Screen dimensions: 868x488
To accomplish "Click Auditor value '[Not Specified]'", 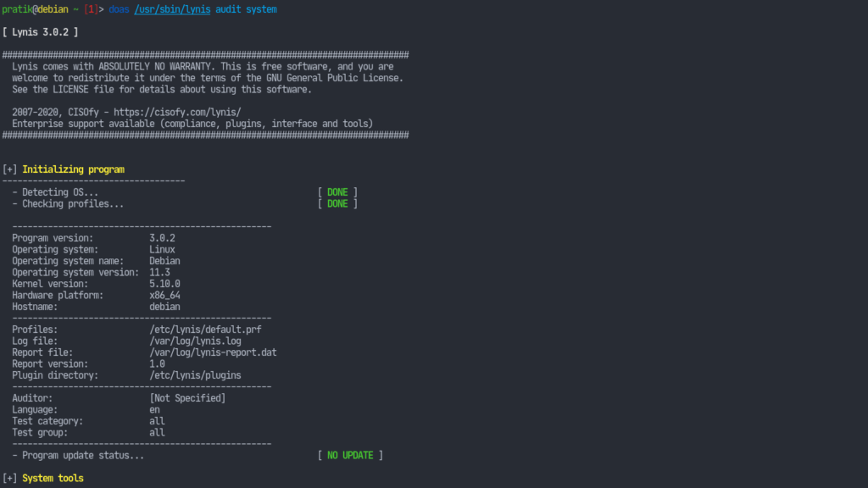I will point(187,398).
